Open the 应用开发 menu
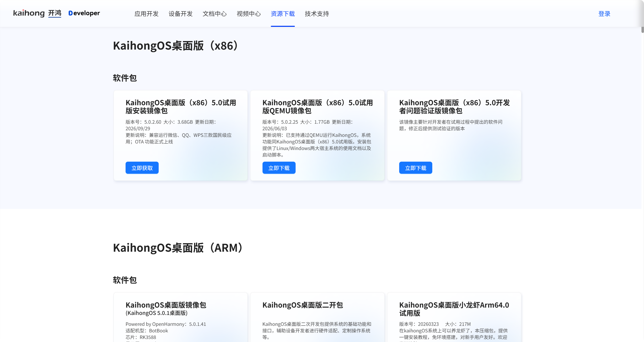This screenshot has width=644, height=342. (x=146, y=14)
